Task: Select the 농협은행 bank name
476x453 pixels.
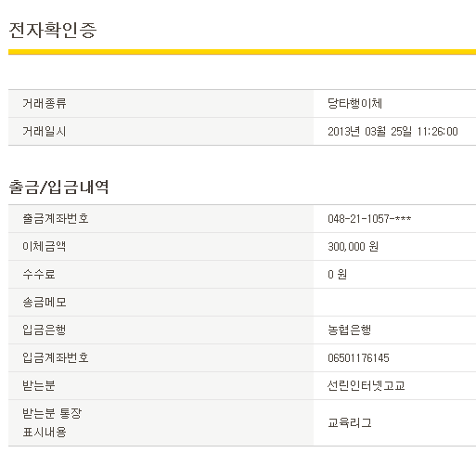Action: click(349, 330)
